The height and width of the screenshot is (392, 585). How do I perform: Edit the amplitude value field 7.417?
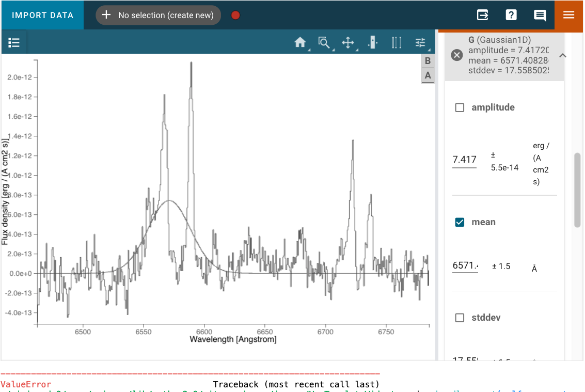tap(463, 160)
